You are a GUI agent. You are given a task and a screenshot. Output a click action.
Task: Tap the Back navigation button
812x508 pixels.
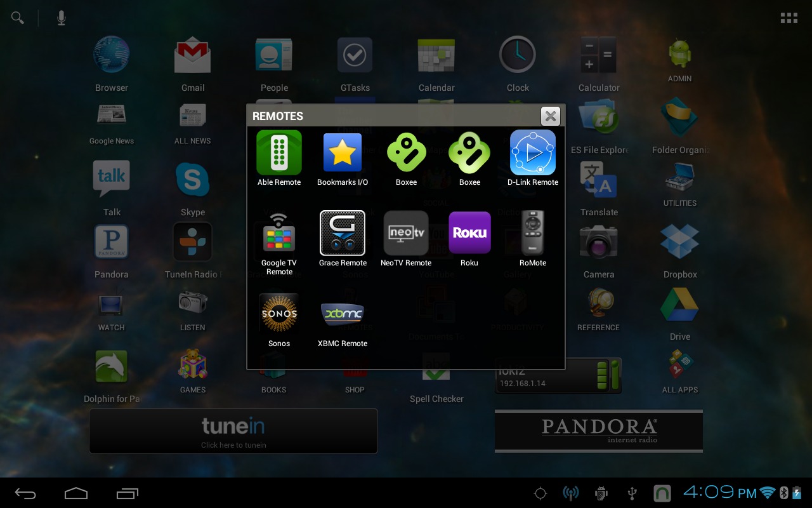tap(26, 493)
